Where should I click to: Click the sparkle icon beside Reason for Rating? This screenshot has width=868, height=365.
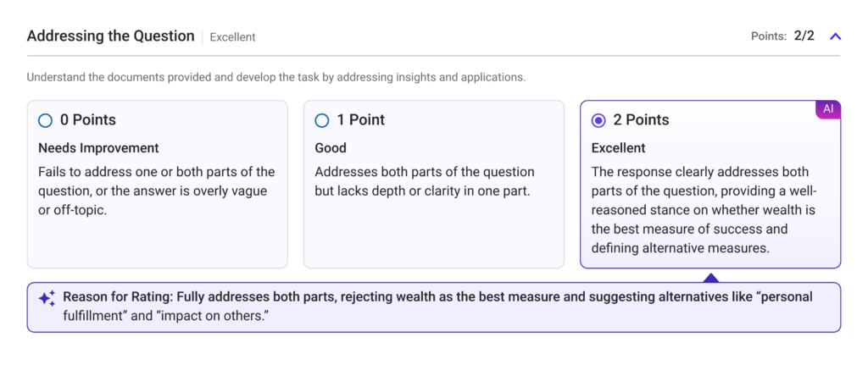(47, 298)
